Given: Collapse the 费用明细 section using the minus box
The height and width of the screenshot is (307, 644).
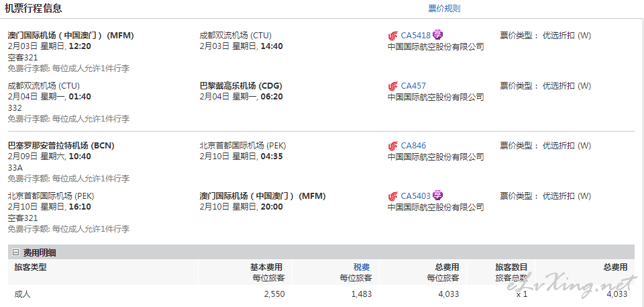Looking at the screenshot, I should coord(16,253).
